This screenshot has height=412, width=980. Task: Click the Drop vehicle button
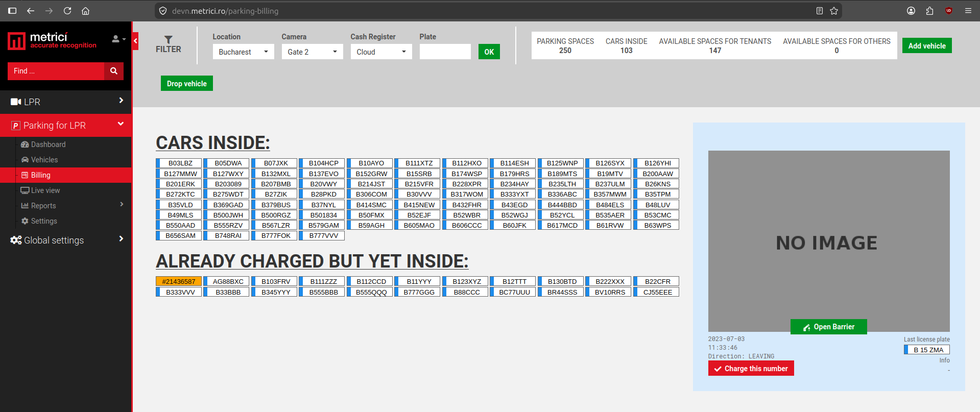187,83
